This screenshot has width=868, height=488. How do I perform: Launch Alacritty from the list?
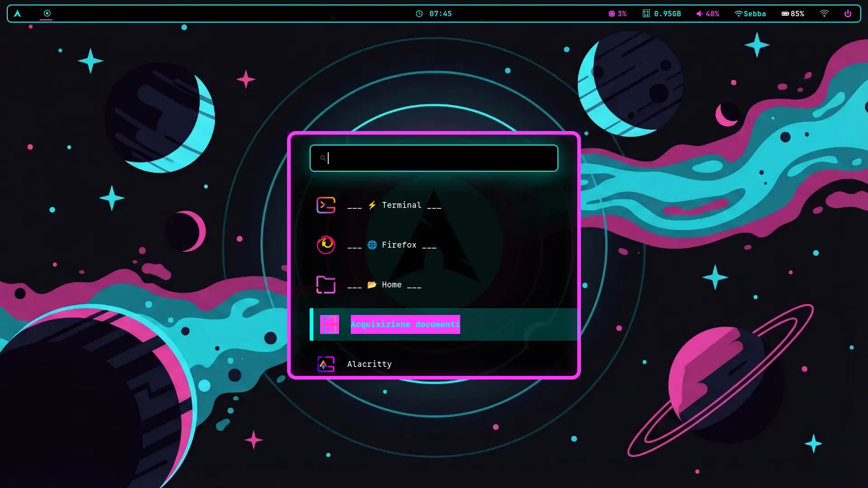pos(369,364)
